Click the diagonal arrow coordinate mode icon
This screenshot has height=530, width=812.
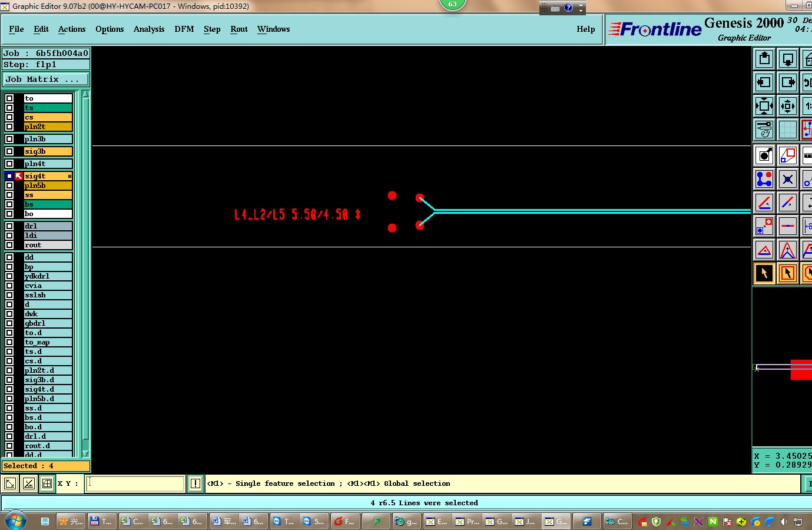click(10, 484)
